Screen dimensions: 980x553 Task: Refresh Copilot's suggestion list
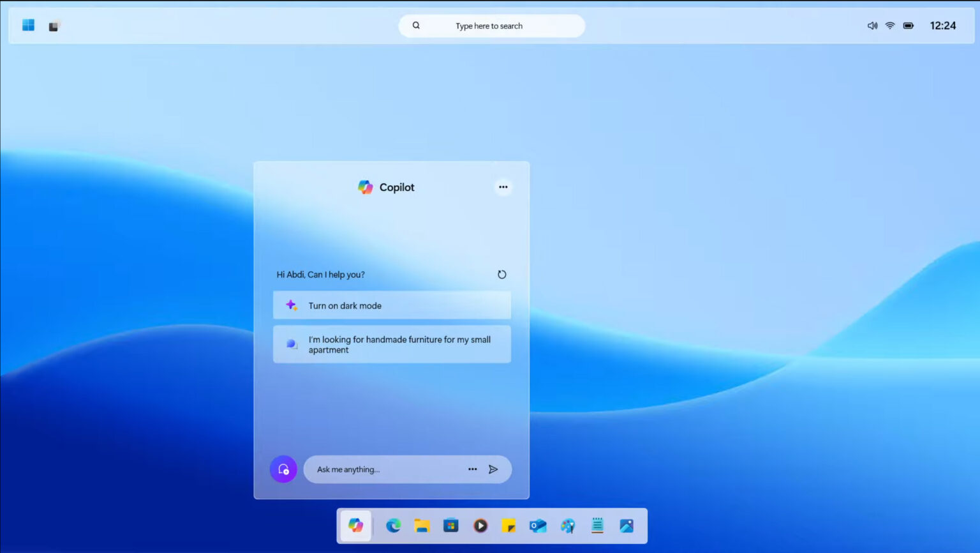(502, 274)
